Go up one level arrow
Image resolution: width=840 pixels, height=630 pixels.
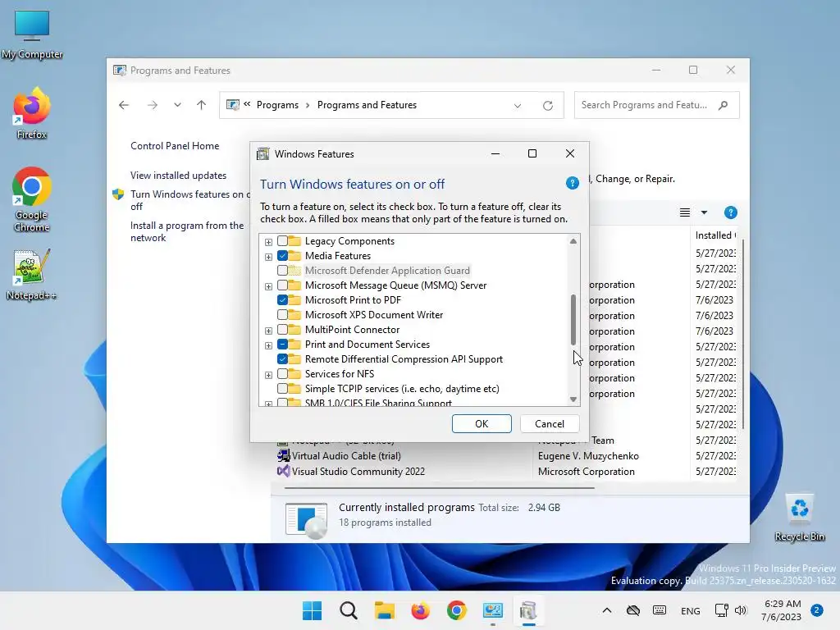[x=202, y=105]
